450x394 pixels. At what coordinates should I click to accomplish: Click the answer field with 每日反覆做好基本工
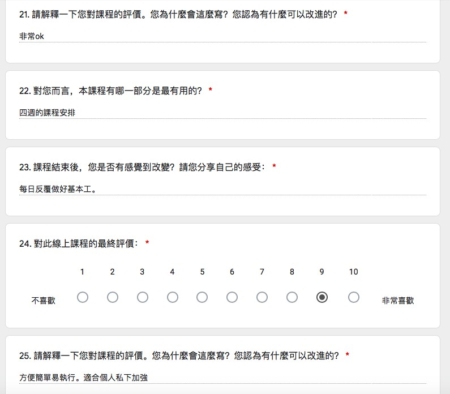tap(222, 189)
